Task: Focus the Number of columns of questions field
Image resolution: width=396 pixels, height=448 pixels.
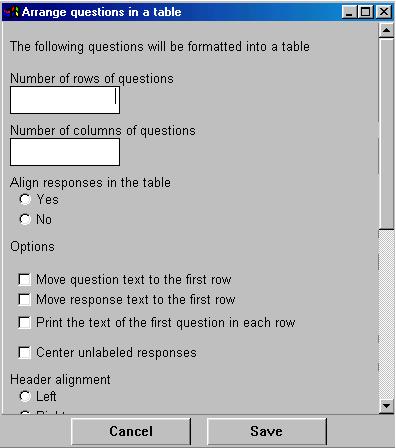Action: coord(65,152)
